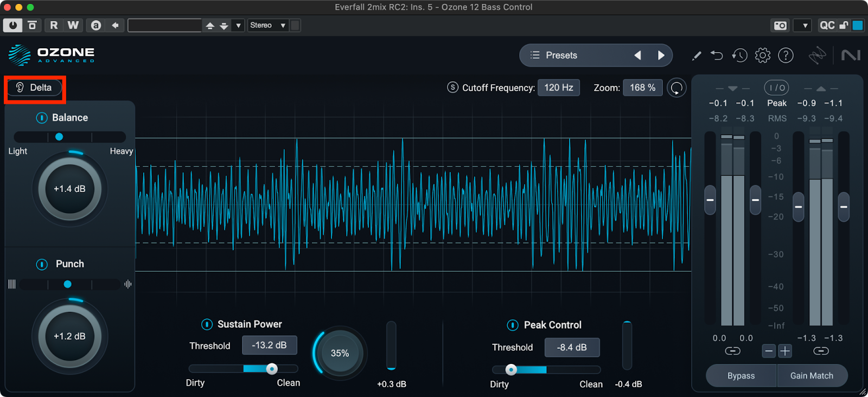868x397 pixels.
Task: Solo the cutoff frequency band
Action: [x=452, y=87]
